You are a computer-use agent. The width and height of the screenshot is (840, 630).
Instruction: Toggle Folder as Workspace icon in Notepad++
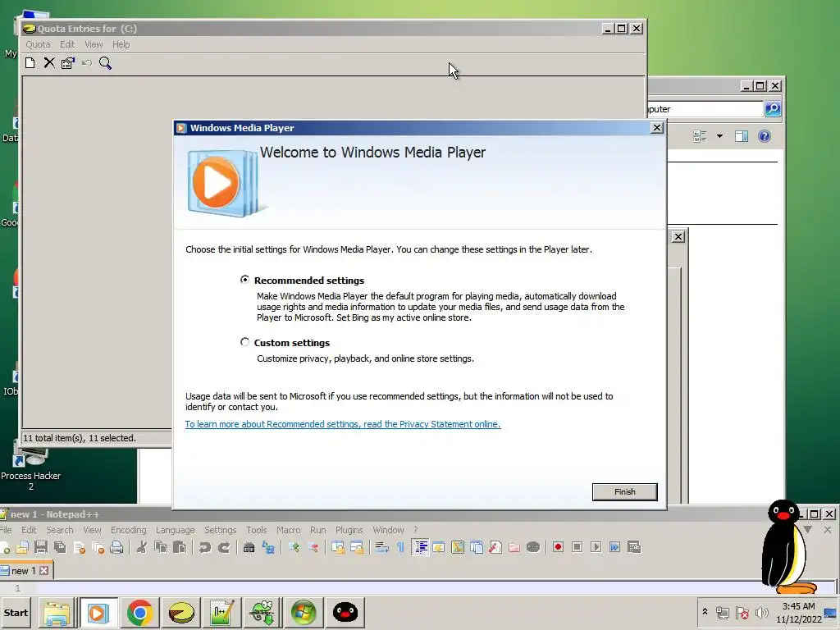514,547
